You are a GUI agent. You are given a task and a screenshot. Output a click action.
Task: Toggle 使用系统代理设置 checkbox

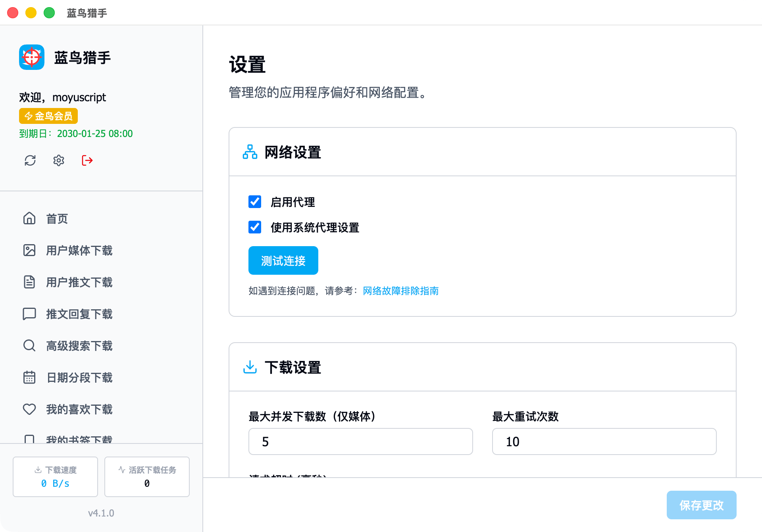click(255, 227)
